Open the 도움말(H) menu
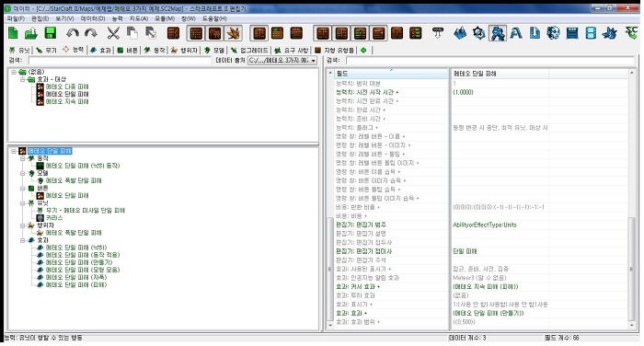 click(214, 18)
